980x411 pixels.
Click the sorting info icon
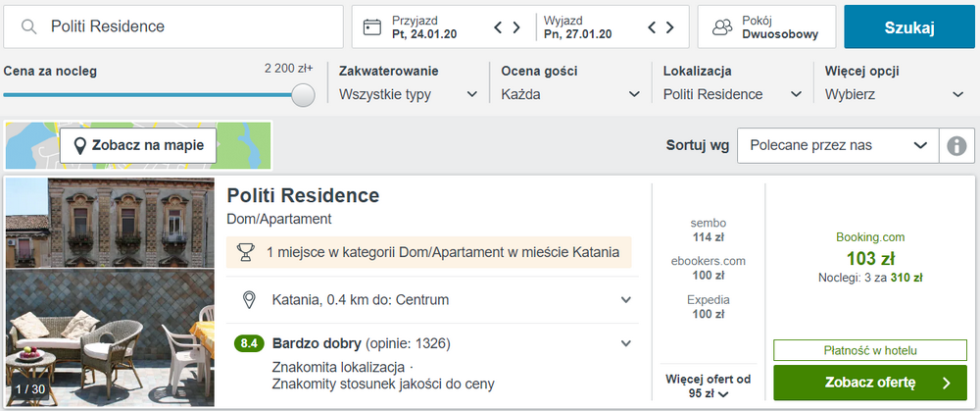956,146
